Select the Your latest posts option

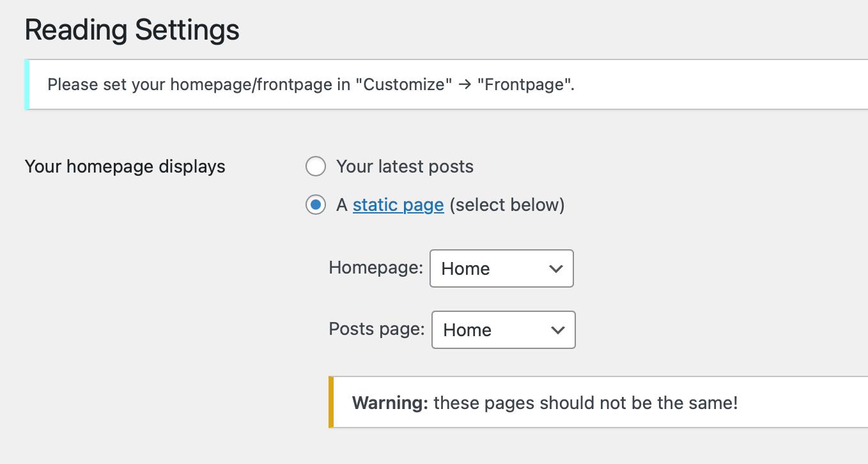(x=405, y=166)
